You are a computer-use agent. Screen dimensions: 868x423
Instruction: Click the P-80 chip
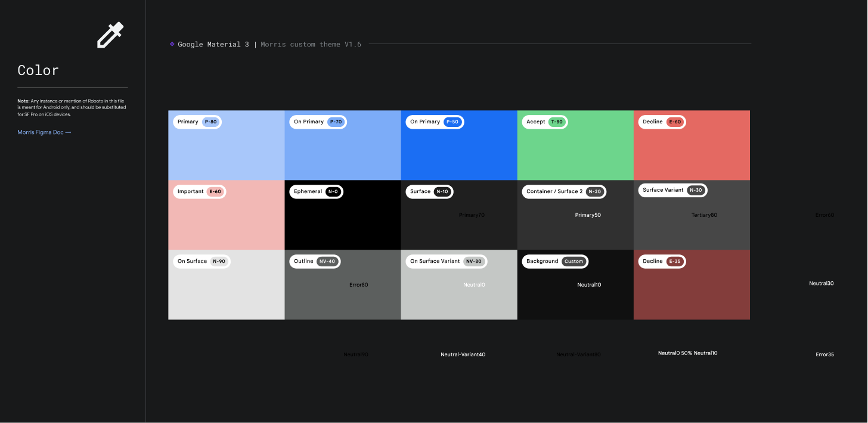[210, 122]
